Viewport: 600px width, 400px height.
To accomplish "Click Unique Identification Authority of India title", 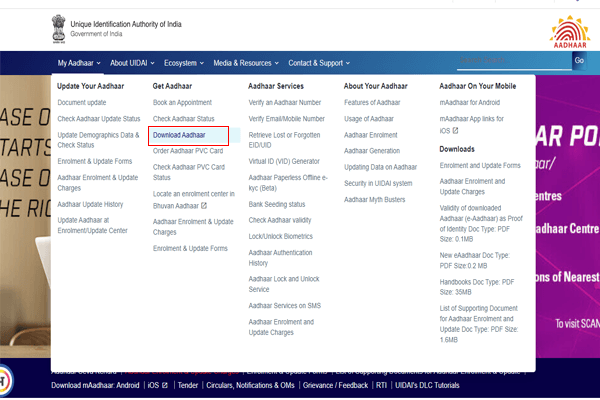I will [126, 24].
